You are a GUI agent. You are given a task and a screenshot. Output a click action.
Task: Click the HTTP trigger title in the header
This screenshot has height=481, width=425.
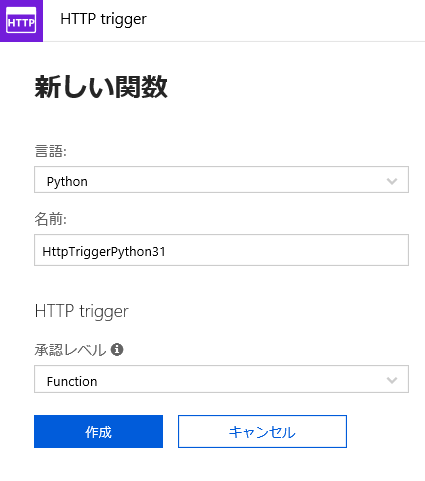click(x=103, y=19)
